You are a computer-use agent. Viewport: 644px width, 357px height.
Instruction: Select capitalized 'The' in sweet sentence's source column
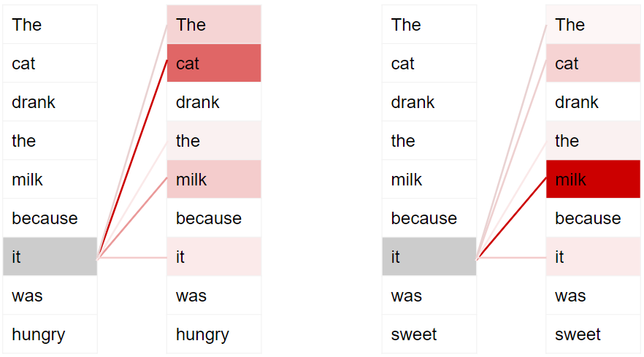[x=429, y=25]
